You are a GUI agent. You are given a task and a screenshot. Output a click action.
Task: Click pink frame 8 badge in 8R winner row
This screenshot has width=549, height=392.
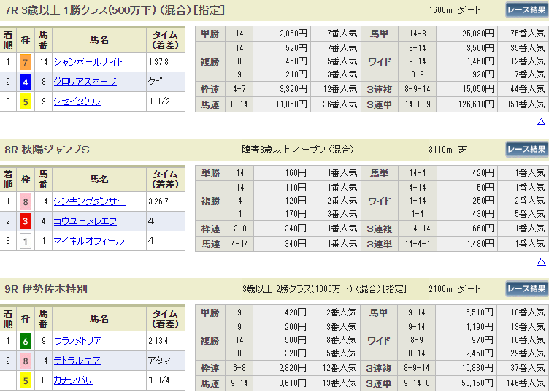[x=26, y=201]
